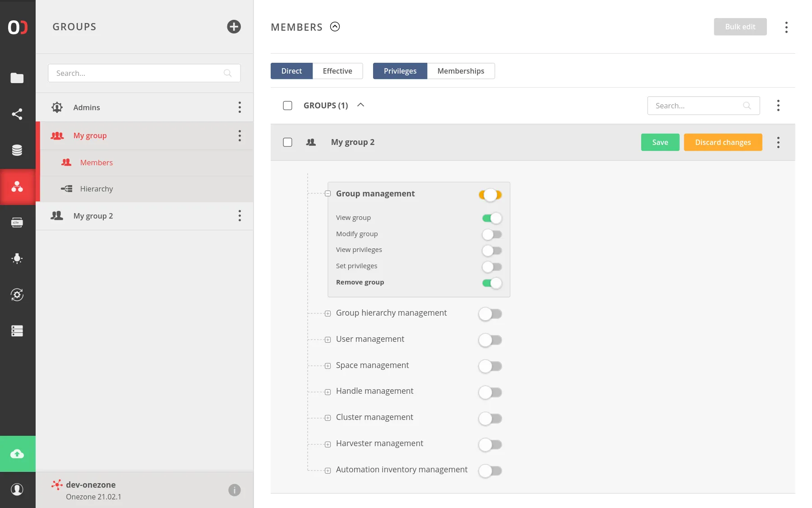The width and height of the screenshot is (812, 508).
Task: Switch to the Effective tab
Action: click(x=337, y=71)
